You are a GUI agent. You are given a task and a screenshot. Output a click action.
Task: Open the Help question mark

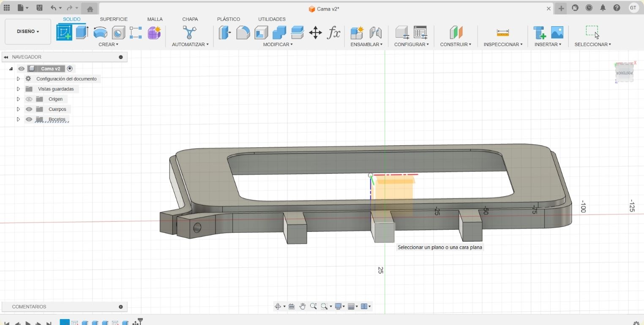pos(617,8)
